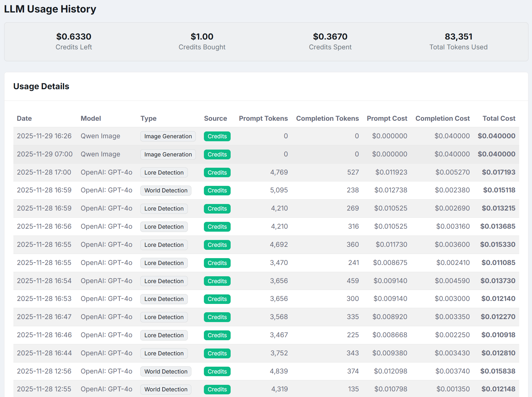The width and height of the screenshot is (532, 397).
Task: Click Credits badge in 2025-11-29 07:00 row
Action: [x=217, y=154]
